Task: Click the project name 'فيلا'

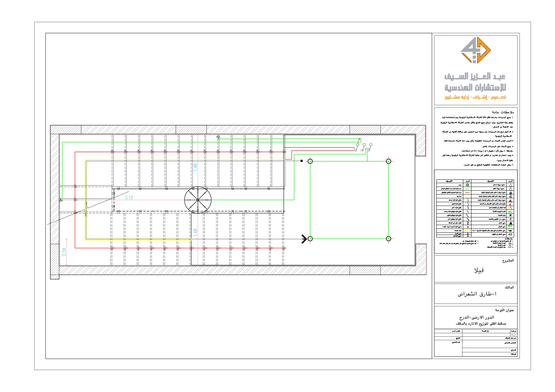Action: [x=479, y=270]
